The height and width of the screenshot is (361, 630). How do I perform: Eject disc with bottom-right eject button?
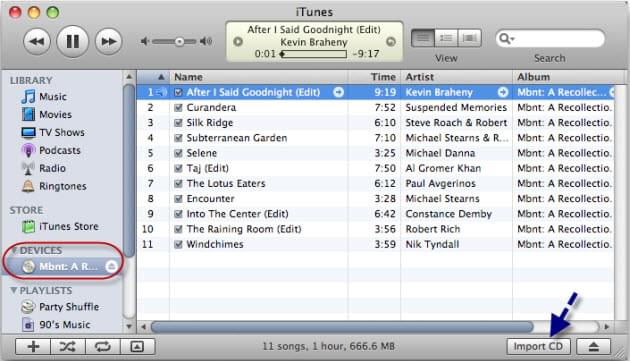pyautogui.click(x=594, y=347)
